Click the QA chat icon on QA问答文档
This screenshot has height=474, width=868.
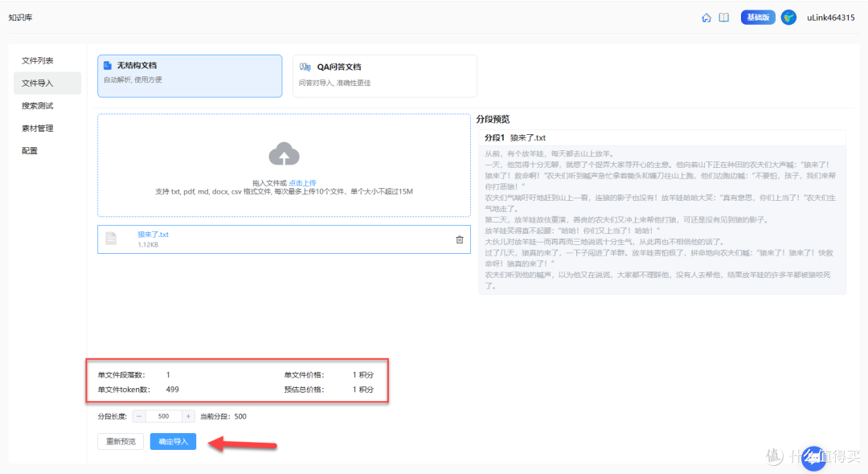tap(305, 67)
